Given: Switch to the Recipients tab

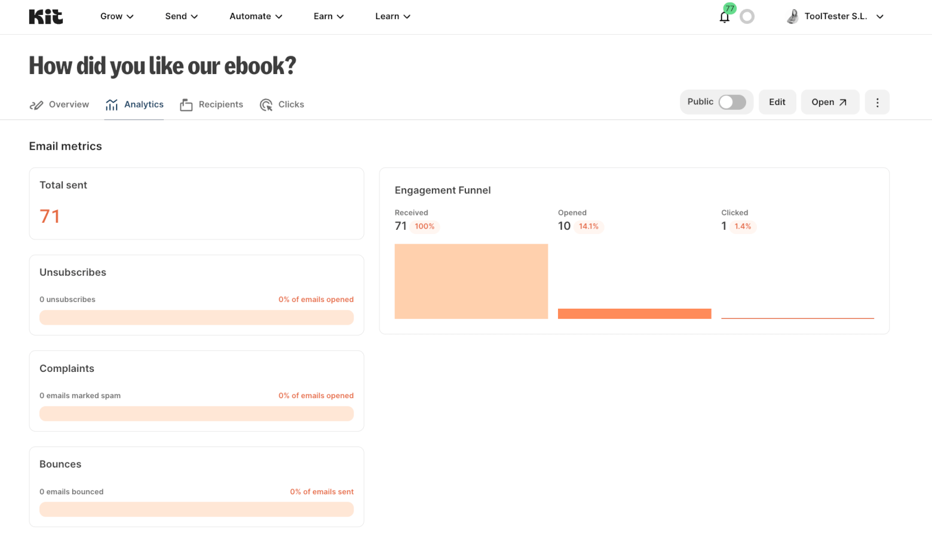Looking at the screenshot, I should click(x=211, y=104).
